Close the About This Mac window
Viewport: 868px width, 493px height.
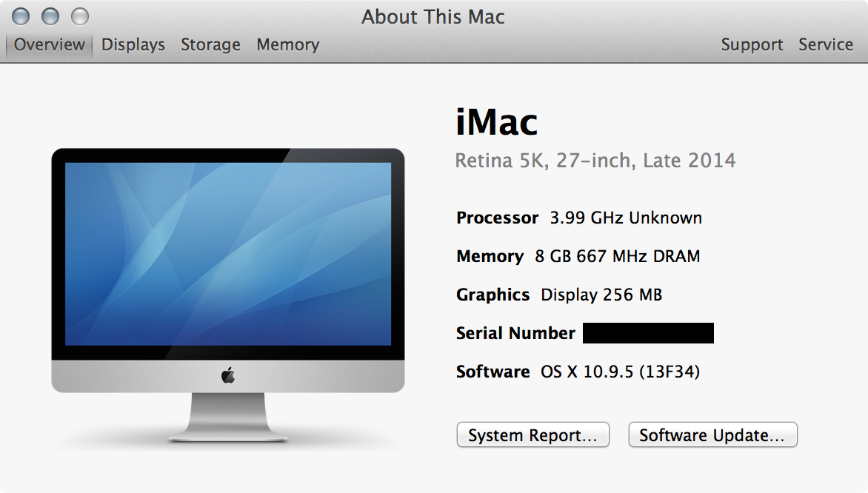point(21,16)
